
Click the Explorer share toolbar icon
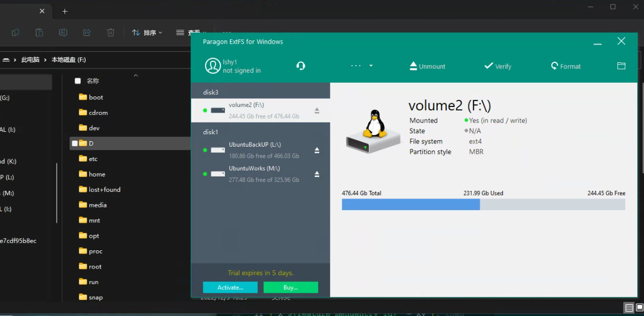[x=87, y=33]
